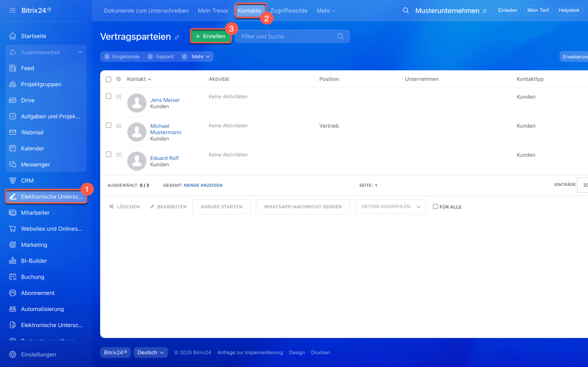The image size is (588, 367).
Task: Toggle the select-all checkbox in table header
Action: click(108, 79)
